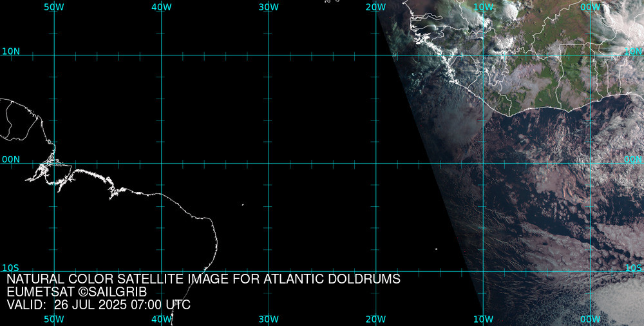This screenshot has height=326, width=644.
Task: Click the 40W longitude label along the top edge
Action: click(162, 7)
